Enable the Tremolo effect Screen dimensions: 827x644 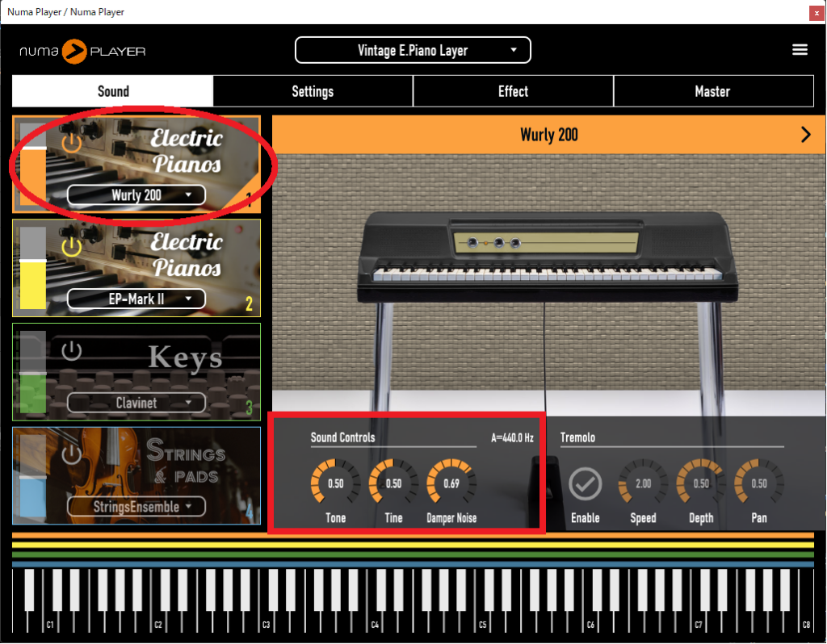[x=585, y=484]
